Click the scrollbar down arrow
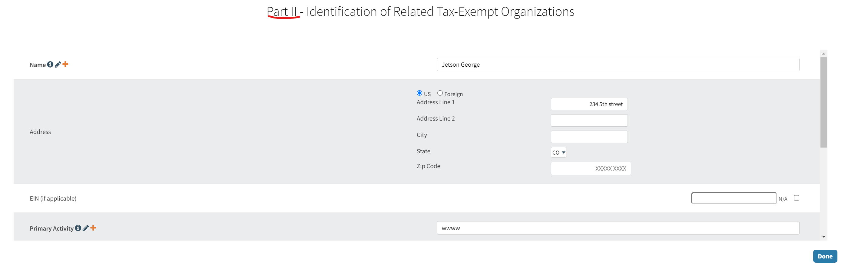This screenshot has height=263, width=868. coord(823,237)
